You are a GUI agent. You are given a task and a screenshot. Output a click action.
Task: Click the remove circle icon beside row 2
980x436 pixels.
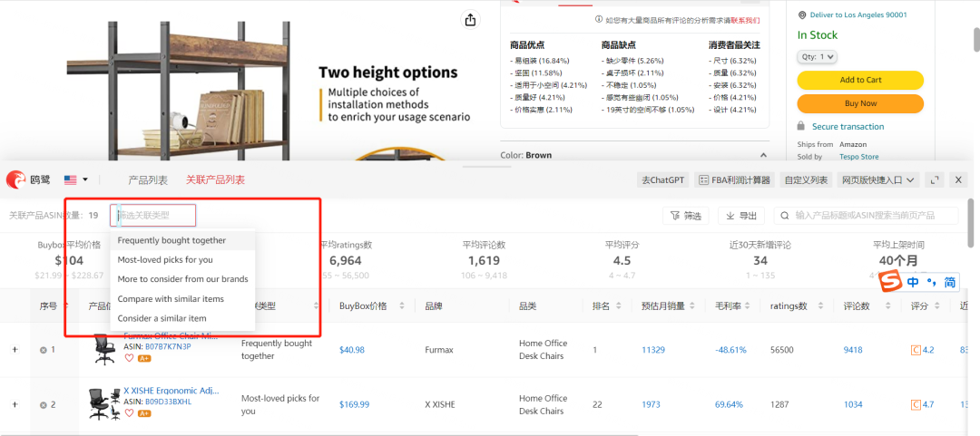44,405
